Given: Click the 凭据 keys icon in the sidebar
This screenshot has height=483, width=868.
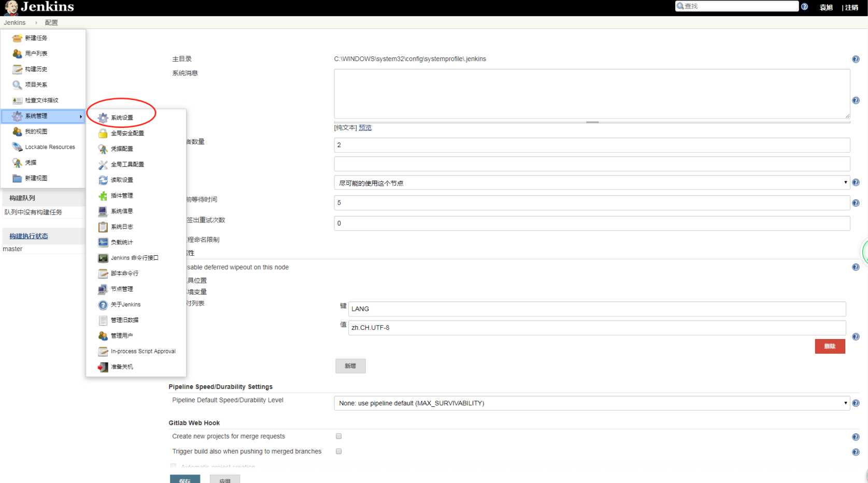Looking at the screenshot, I should (17, 163).
